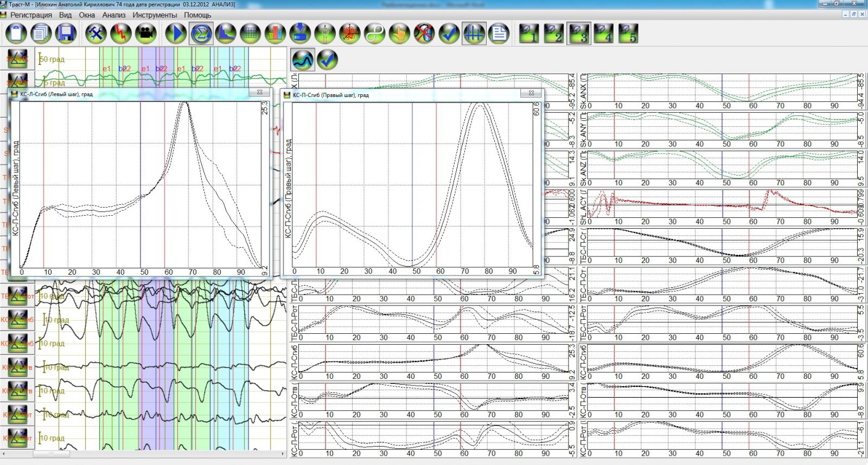Switch to layout preset 4
This screenshot has width=868, height=465.
(604, 34)
